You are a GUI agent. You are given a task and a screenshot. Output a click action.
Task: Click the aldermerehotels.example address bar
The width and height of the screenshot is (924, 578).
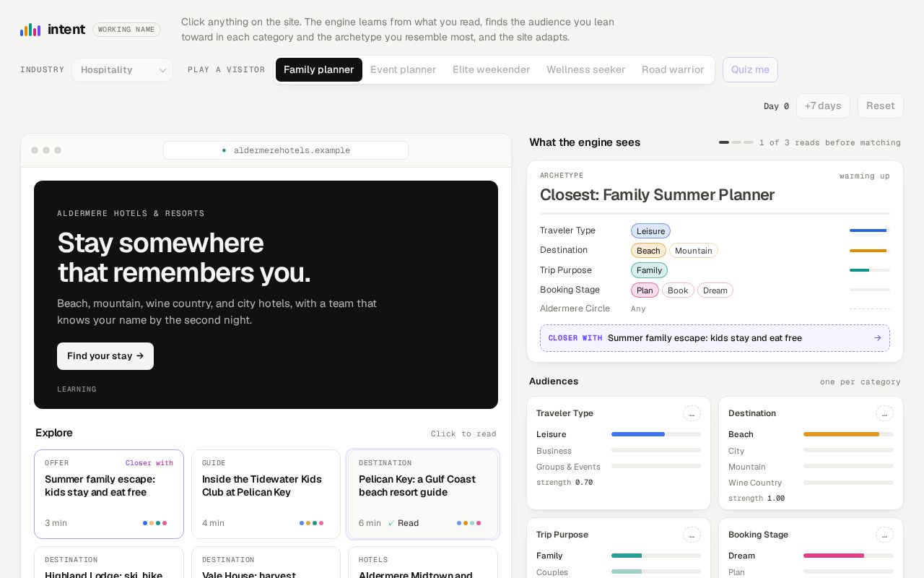tap(286, 150)
